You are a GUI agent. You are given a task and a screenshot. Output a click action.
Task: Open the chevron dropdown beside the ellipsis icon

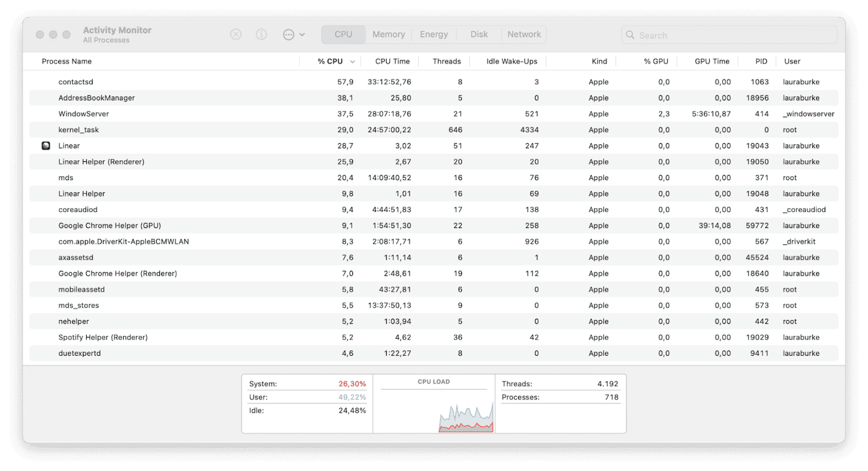tap(302, 35)
